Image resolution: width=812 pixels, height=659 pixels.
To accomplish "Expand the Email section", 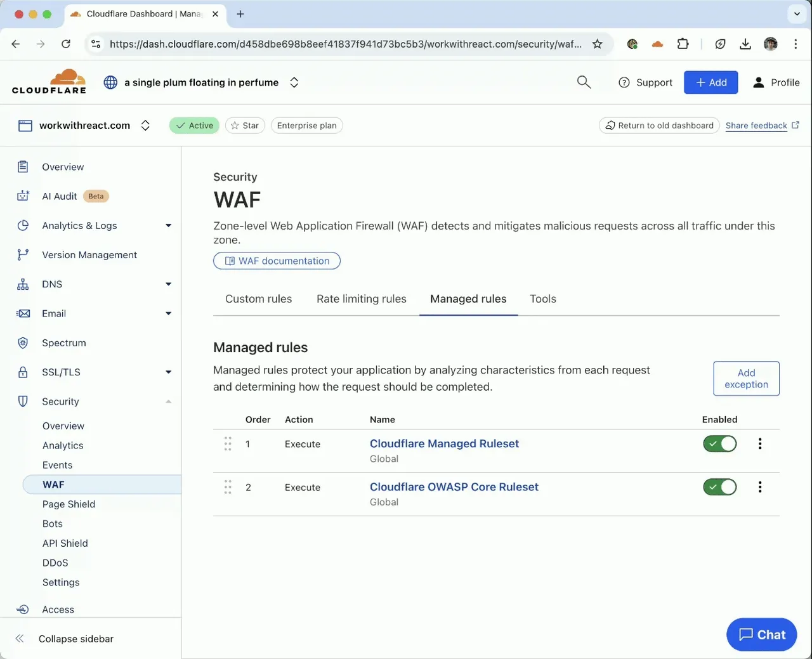I will tap(168, 313).
